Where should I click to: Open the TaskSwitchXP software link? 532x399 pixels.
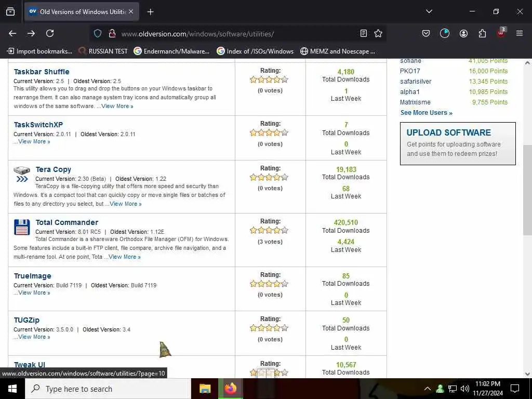38,125
